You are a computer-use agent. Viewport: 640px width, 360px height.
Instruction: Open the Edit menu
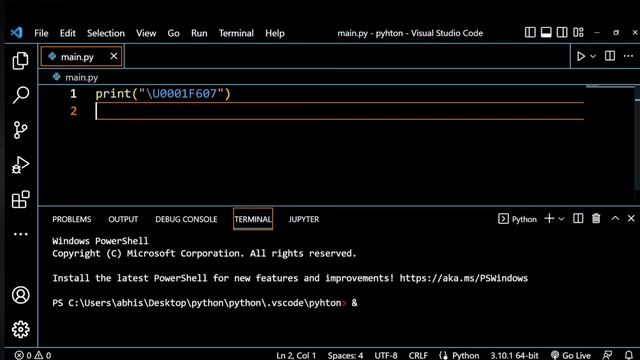point(67,33)
